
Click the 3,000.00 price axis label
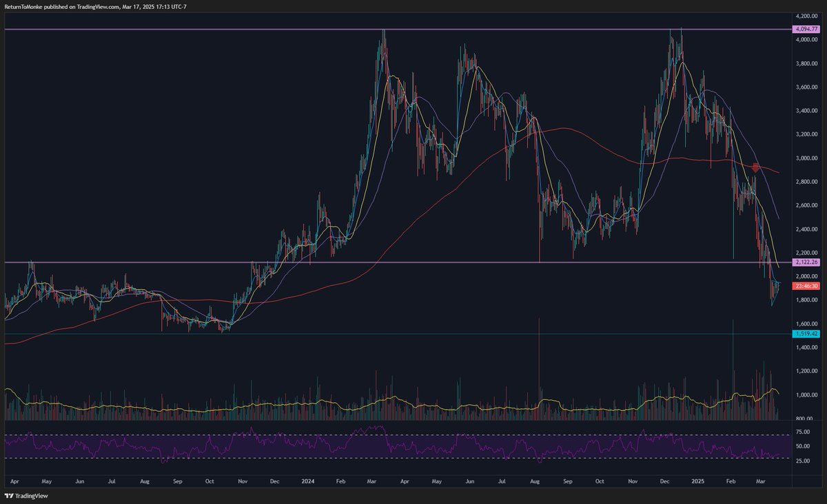(x=806, y=158)
